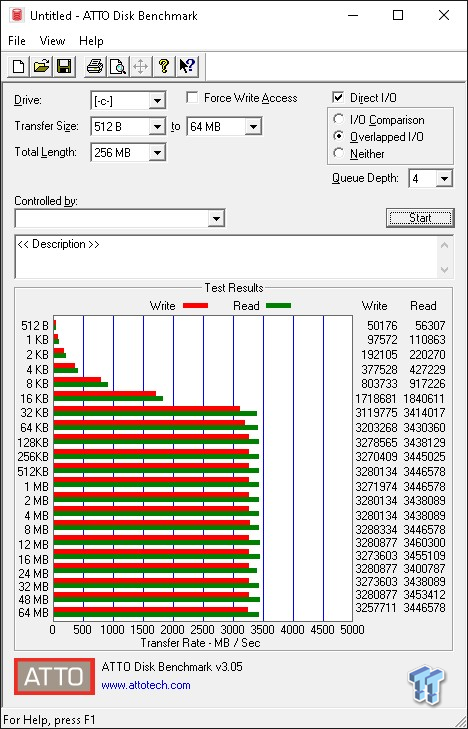Open Print Preview magnifier icon
This screenshot has height=729, width=468.
pyautogui.click(x=118, y=66)
